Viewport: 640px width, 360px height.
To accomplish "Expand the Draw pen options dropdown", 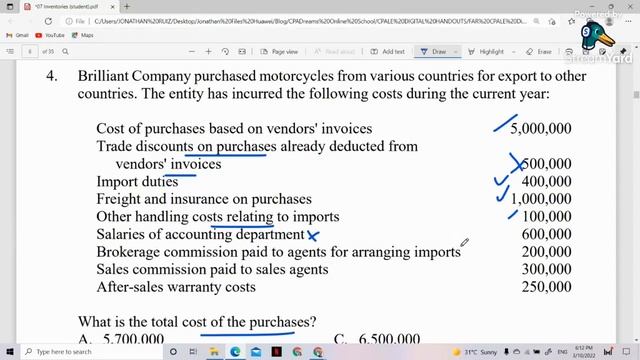I will (456, 51).
